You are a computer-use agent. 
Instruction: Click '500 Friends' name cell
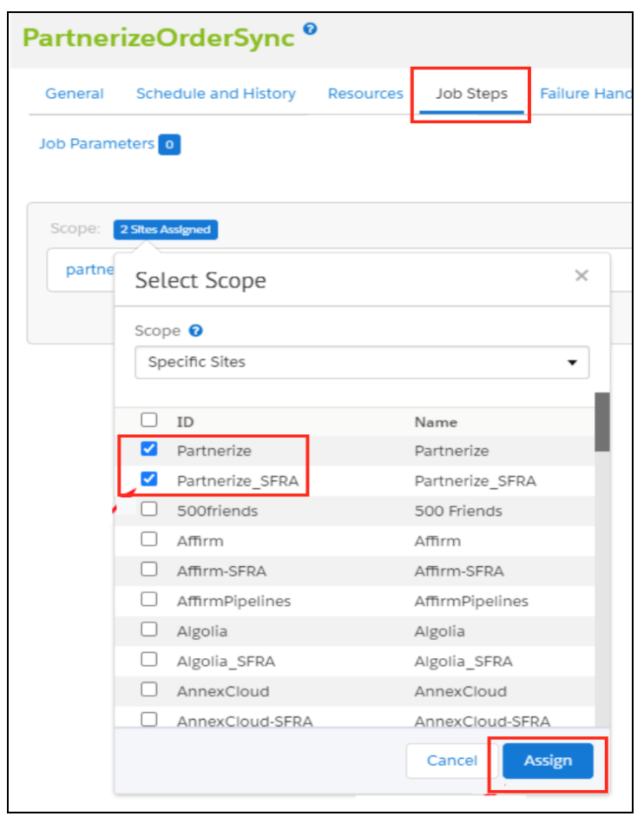click(458, 511)
